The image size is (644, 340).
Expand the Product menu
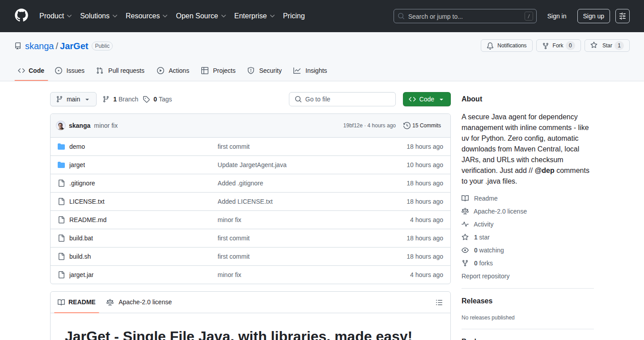(55, 16)
